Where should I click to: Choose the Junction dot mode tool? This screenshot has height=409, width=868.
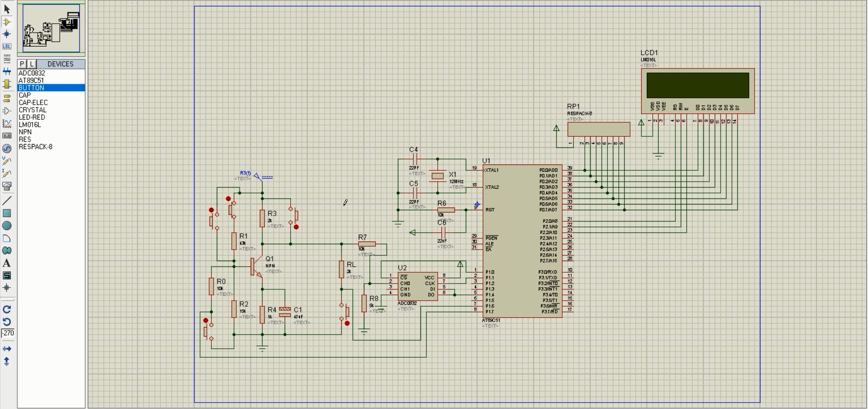(x=7, y=34)
